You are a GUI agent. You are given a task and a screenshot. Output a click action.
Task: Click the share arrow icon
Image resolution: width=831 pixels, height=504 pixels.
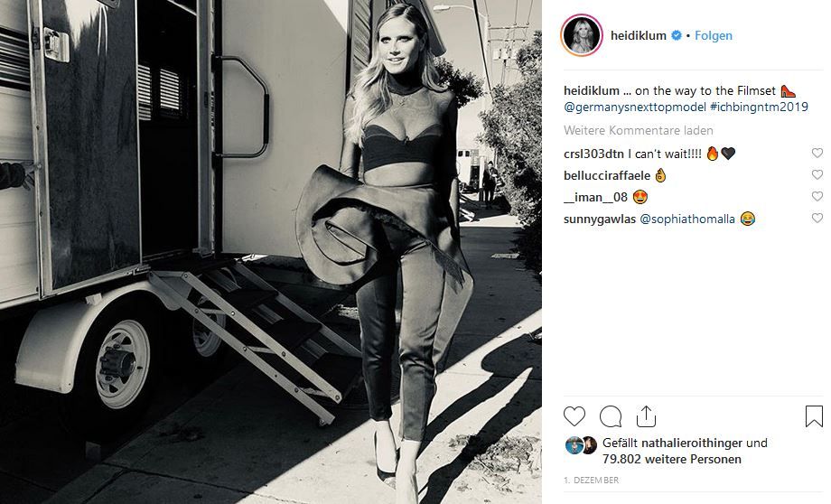pos(646,416)
